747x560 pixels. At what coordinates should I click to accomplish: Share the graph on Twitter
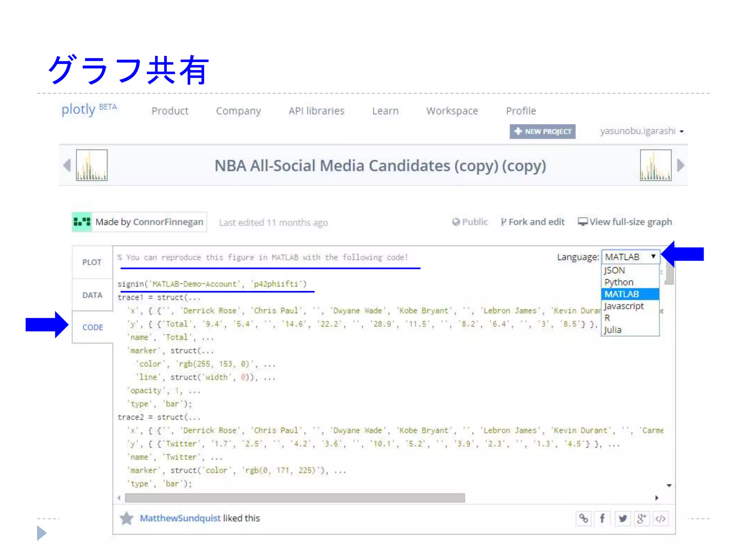[622, 518]
